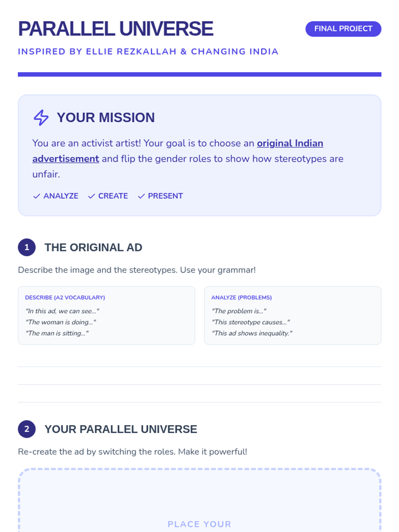Click the PARALLEL UNIVERSE page title

coord(116,29)
